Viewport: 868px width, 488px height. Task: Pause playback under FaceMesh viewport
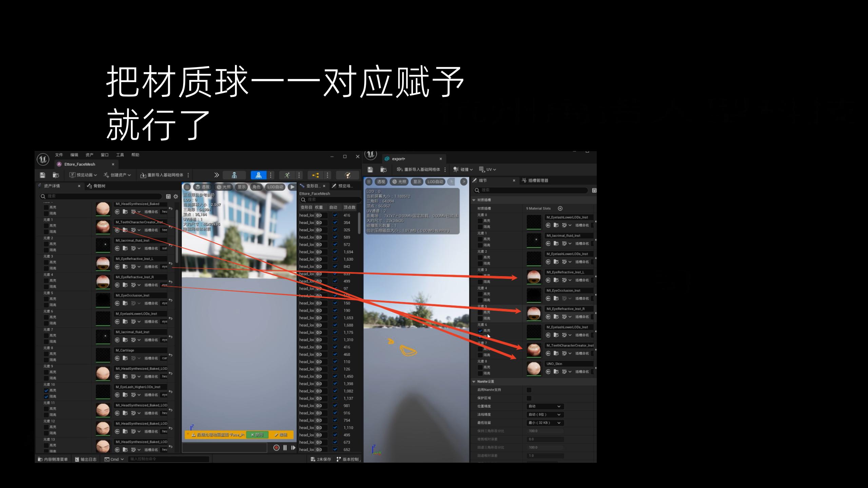pyautogui.click(x=285, y=448)
